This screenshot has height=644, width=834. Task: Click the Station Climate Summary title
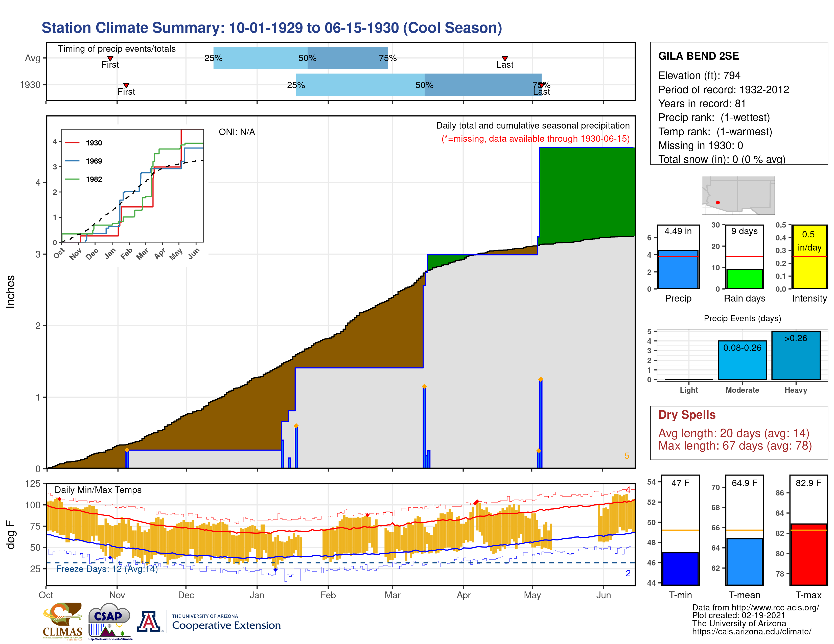pyautogui.click(x=271, y=28)
